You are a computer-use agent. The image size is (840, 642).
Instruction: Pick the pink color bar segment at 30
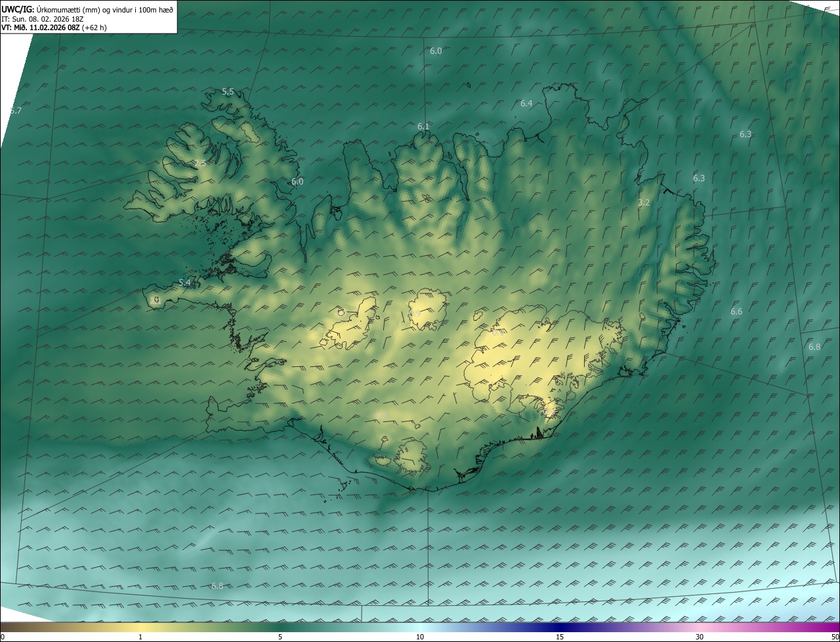click(700, 627)
